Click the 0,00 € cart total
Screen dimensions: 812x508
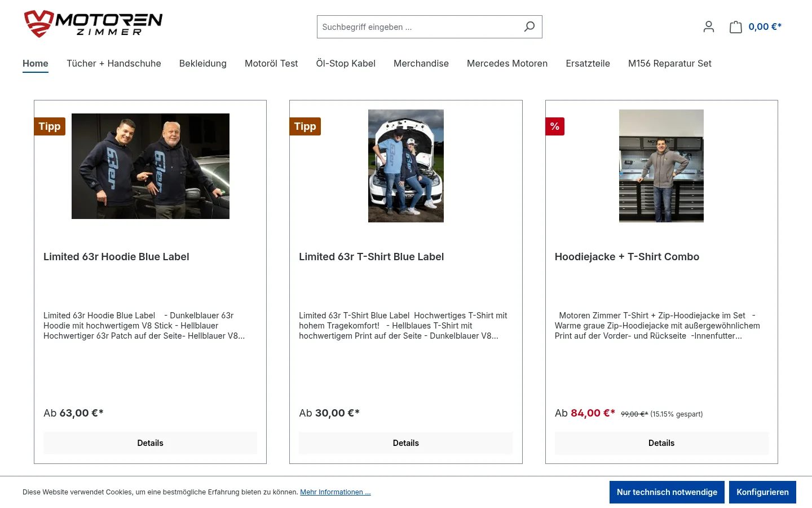point(765,27)
